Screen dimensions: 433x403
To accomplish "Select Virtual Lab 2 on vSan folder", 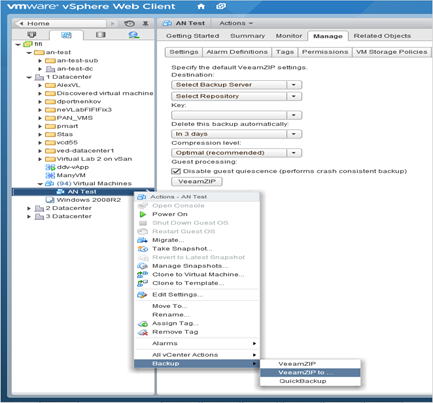I will pyautogui.click(x=94, y=159).
